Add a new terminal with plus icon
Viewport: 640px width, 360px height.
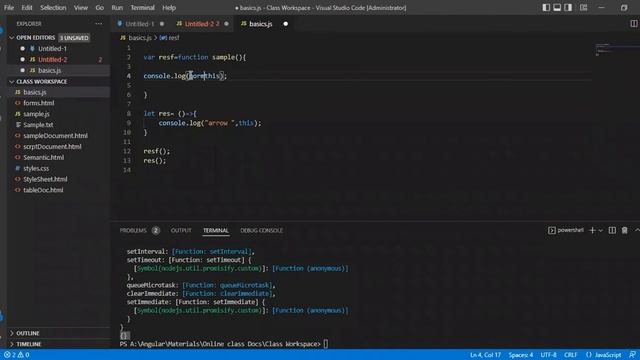pos(592,230)
